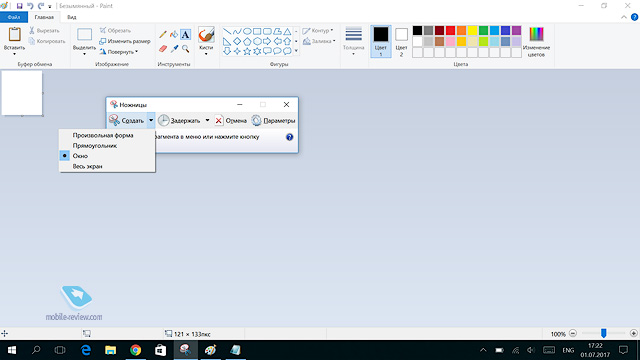Expand the shapes gallery more arrow
The image size is (640, 360).
tap(296, 51)
